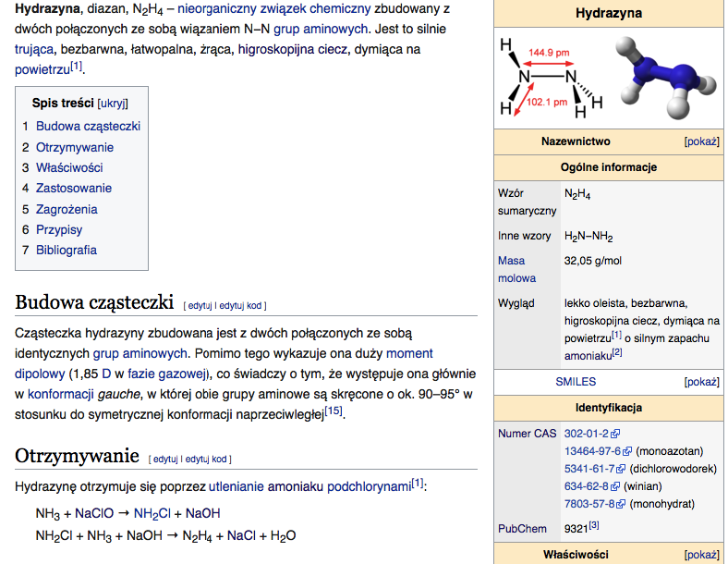Jump to Właściwości in contents list
The width and height of the screenshot is (728, 564).
tap(69, 167)
